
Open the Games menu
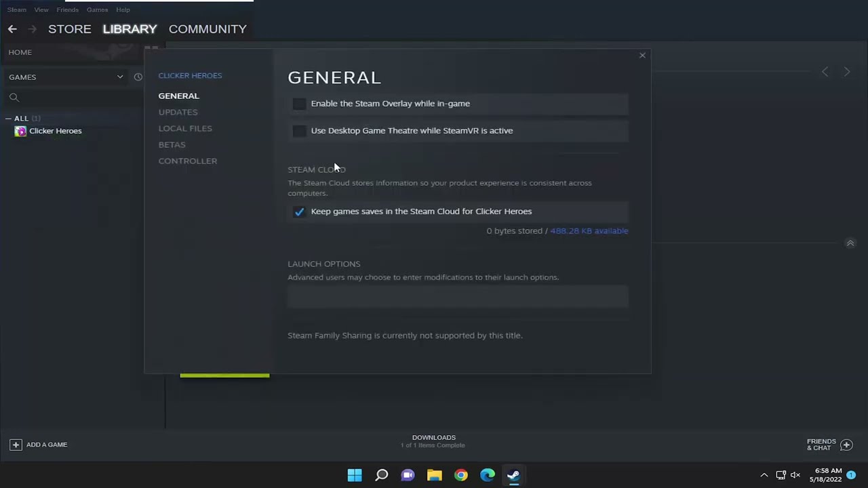[x=97, y=9]
